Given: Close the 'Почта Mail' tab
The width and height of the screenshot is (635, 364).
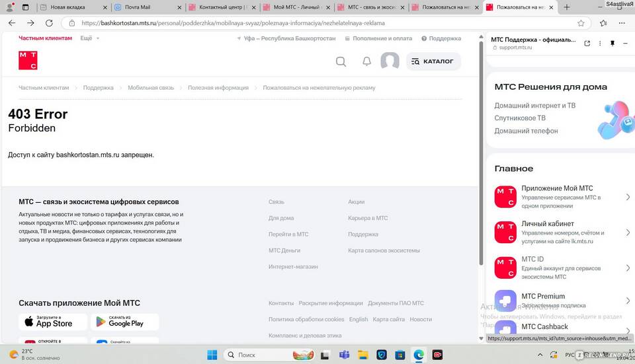Looking at the screenshot, I should coord(179,7).
